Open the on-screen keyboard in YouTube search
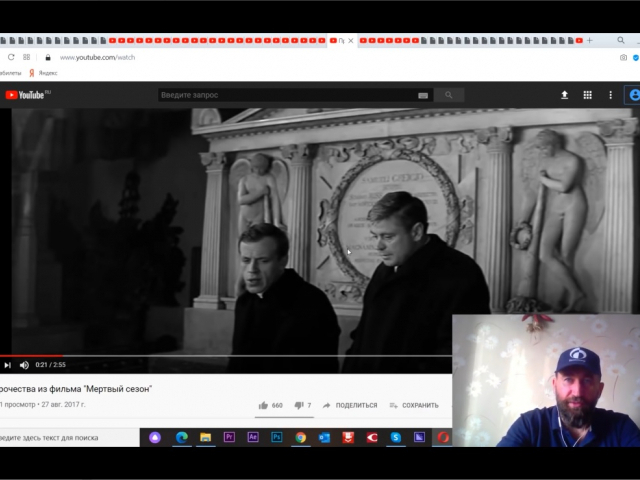640x480 pixels. coord(423,96)
